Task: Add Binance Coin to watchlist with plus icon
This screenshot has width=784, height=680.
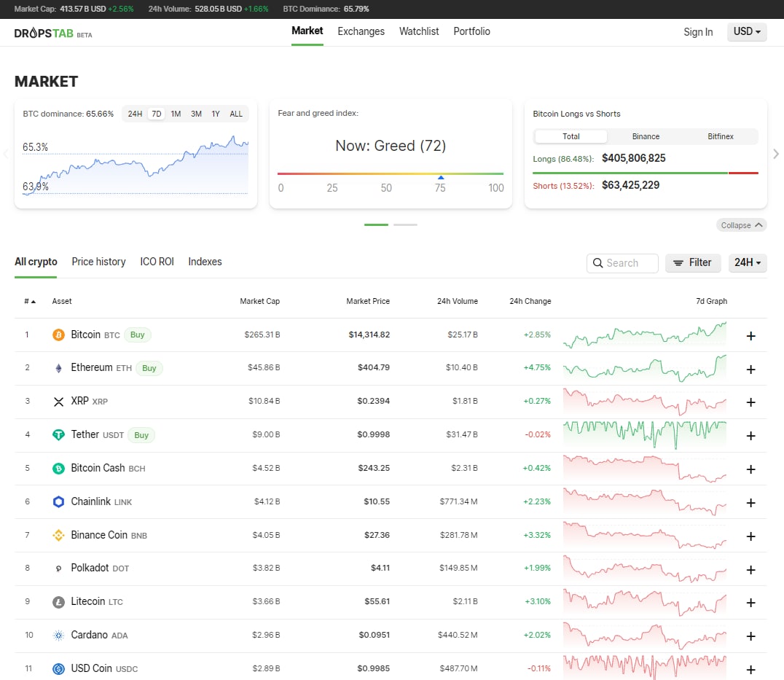Action: click(750, 536)
